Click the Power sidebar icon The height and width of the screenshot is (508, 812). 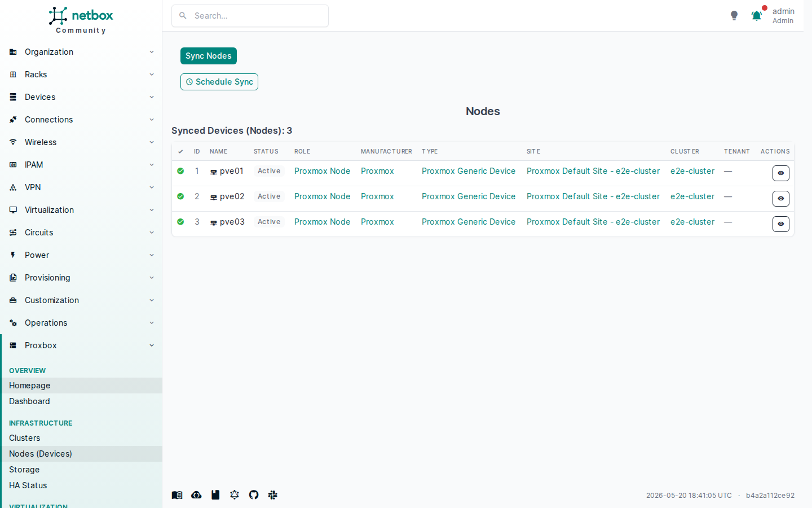coord(13,255)
